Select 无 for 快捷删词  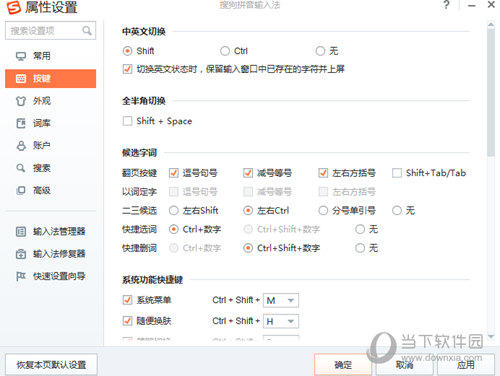click(360, 248)
